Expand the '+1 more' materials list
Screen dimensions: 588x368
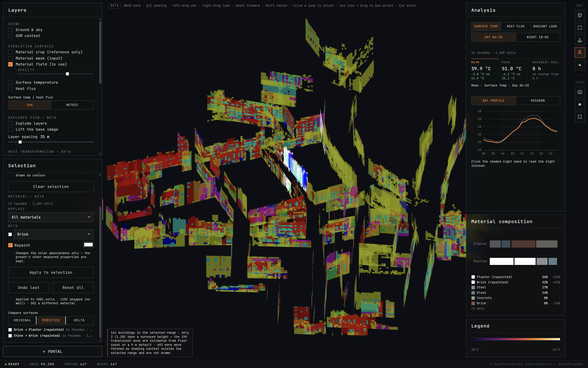(x=478, y=308)
